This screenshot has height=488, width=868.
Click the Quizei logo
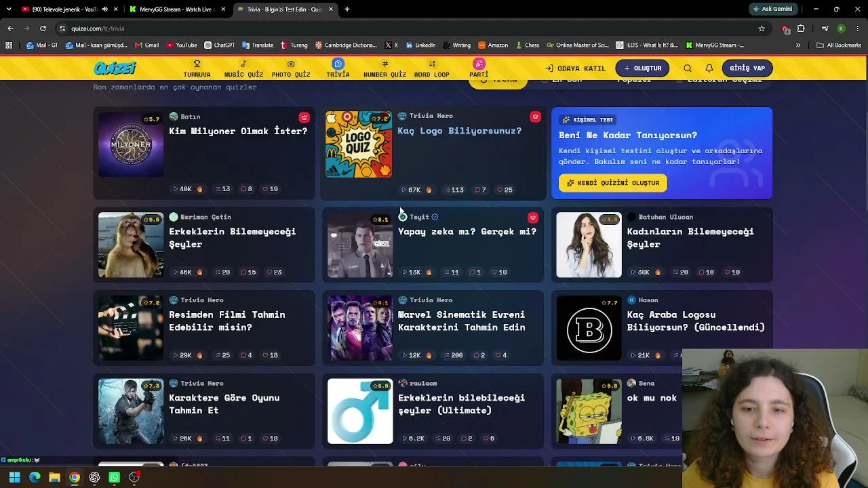point(115,68)
